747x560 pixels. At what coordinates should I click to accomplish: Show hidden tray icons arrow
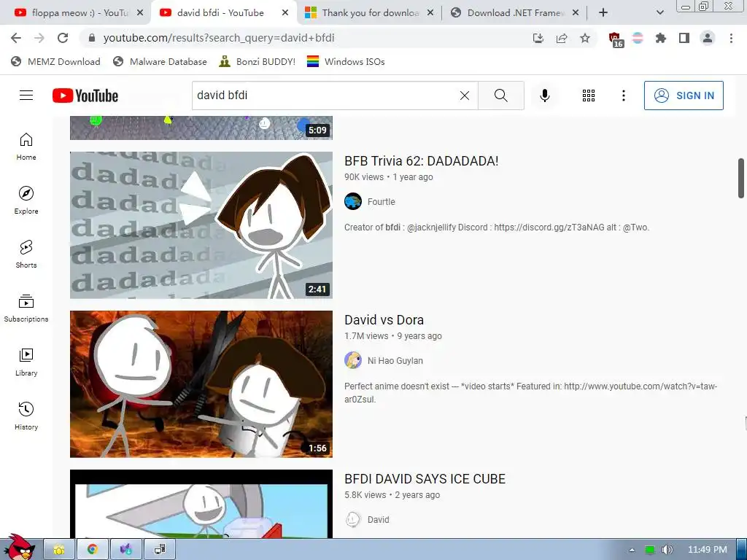point(632,550)
